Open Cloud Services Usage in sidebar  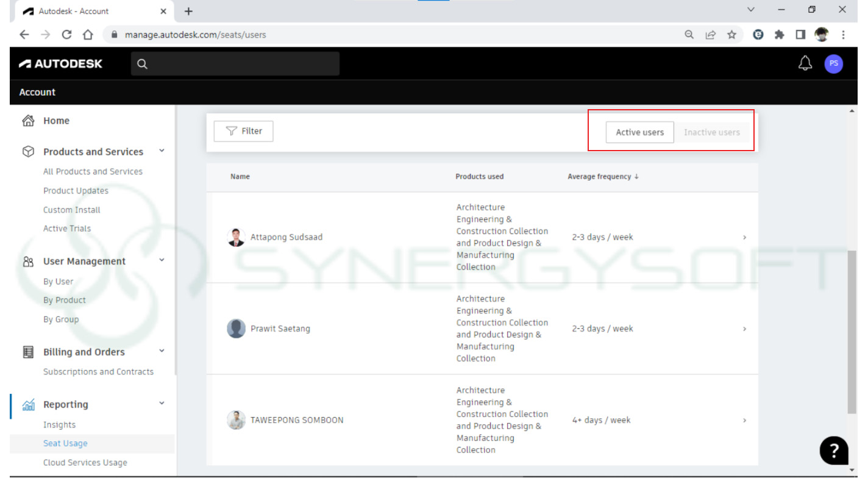coord(85,462)
